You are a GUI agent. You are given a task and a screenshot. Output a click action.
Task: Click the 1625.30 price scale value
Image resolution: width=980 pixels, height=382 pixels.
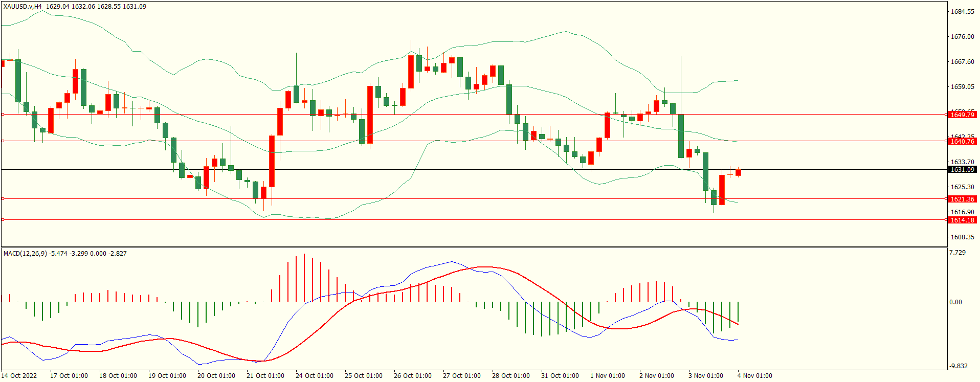coord(962,187)
